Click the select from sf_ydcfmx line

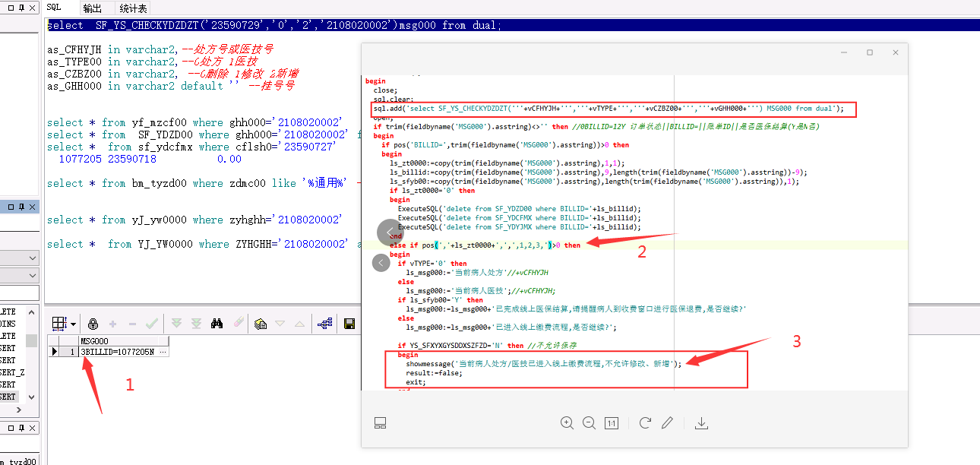click(191, 147)
